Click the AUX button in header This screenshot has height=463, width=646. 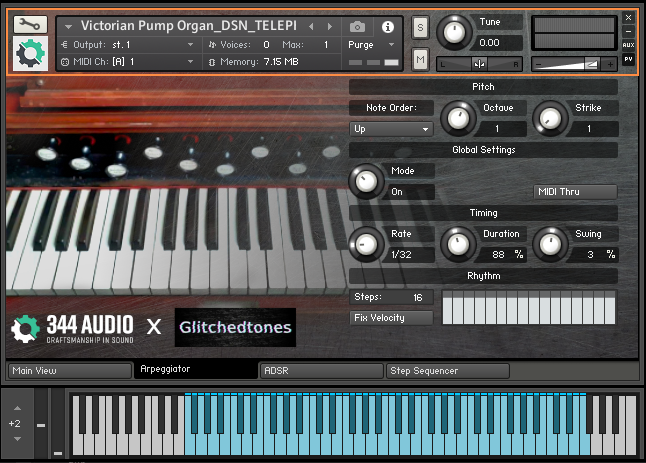click(628, 45)
